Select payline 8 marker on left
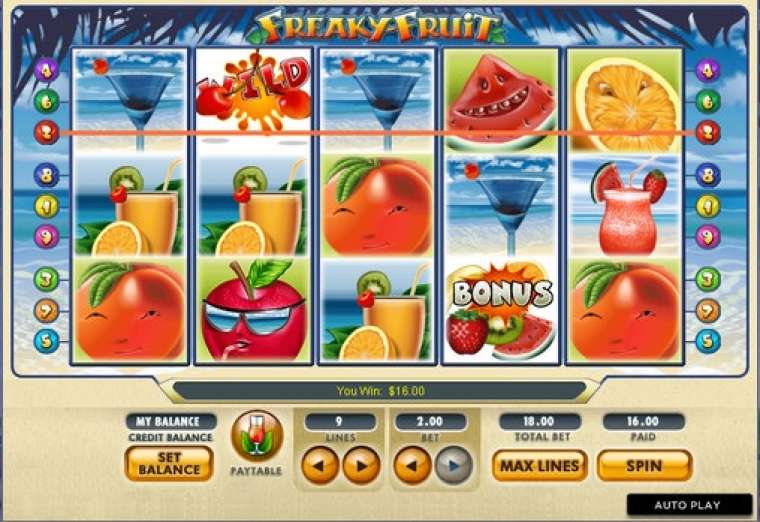760x522 pixels. point(47,175)
